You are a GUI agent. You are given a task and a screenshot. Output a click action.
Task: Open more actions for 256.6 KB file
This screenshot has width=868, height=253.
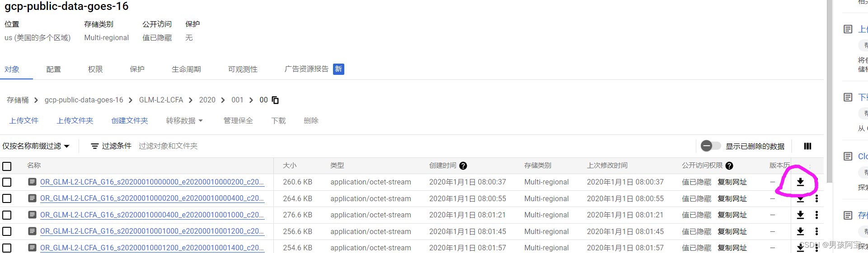[816, 231]
